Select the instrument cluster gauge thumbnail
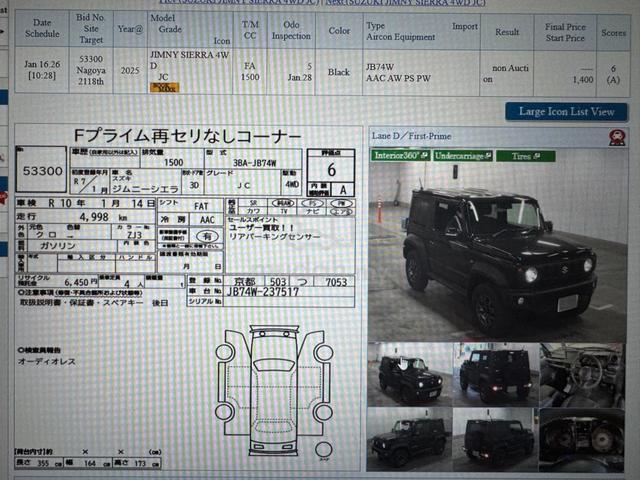This screenshot has width=640, height=480. (582, 439)
